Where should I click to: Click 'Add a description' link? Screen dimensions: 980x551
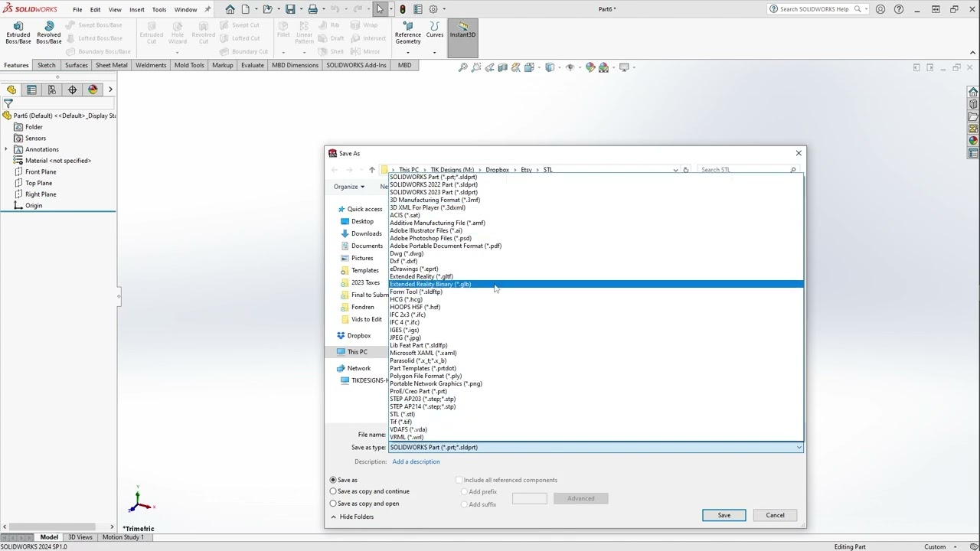click(416, 461)
